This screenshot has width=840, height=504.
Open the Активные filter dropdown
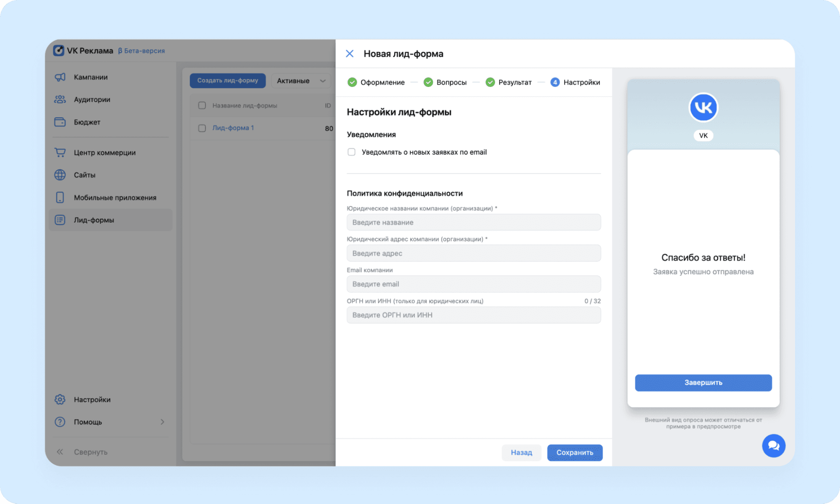[301, 81]
